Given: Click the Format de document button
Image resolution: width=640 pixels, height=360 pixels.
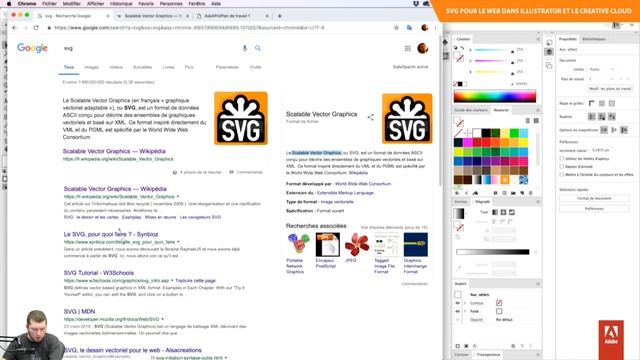Looking at the screenshot, I should click(x=594, y=198).
